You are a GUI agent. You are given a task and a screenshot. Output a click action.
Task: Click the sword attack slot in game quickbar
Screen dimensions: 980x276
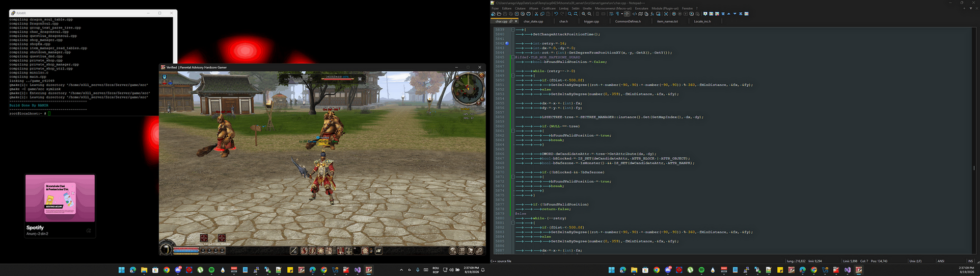point(294,250)
